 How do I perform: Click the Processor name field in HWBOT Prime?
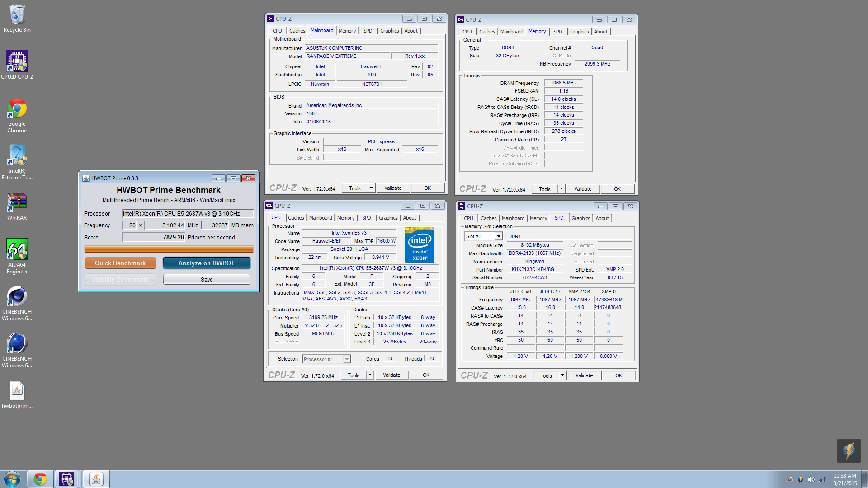pyautogui.click(x=188, y=214)
